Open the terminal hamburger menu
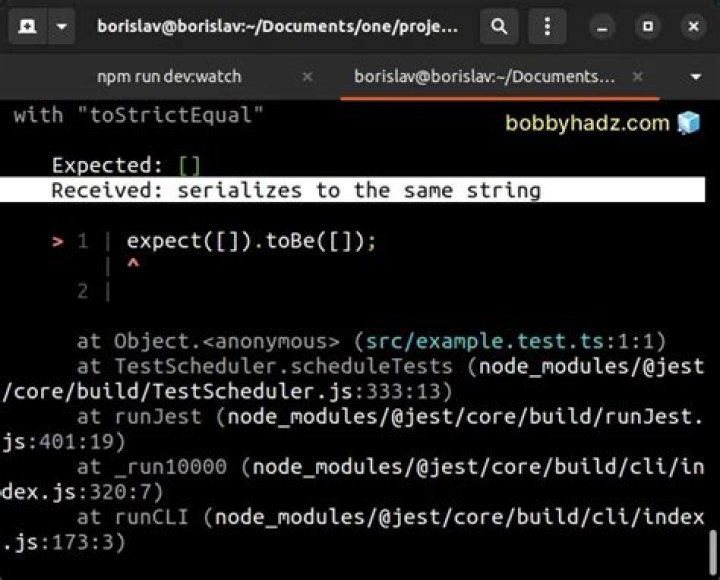 547,27
